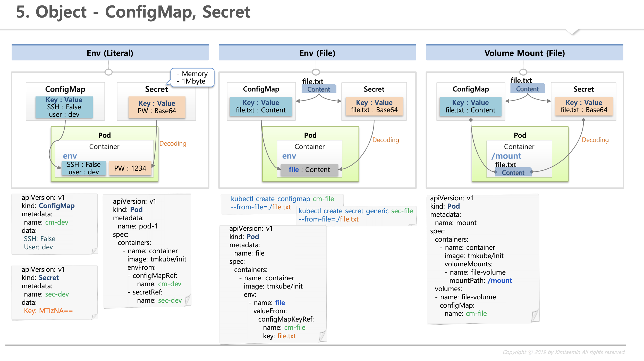Click the 'Secret' heading in the Env (Literal) panel
644x361 pixels.
(x=156, y=89)
